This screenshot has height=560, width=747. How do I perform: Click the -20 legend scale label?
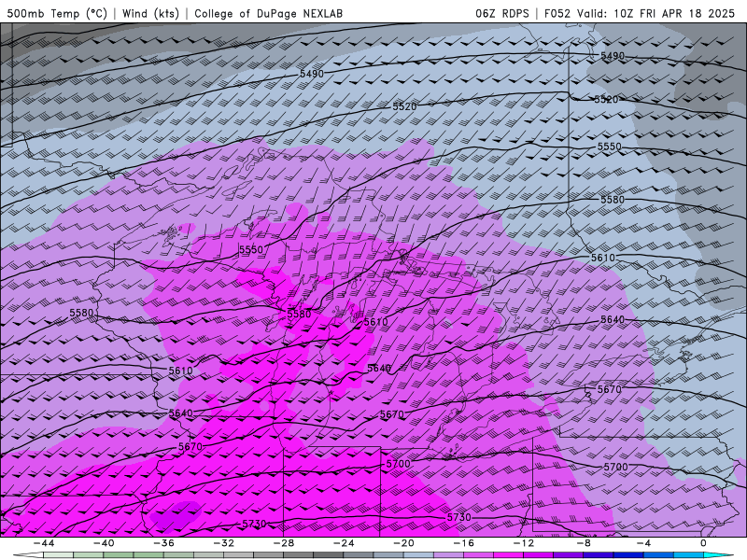(x=403, y=543)
